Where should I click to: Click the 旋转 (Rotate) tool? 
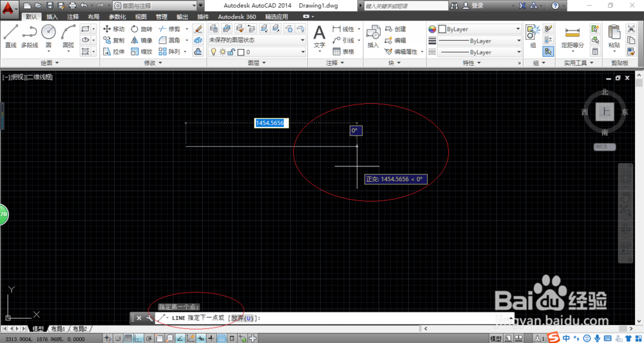(x=142, y=29)
